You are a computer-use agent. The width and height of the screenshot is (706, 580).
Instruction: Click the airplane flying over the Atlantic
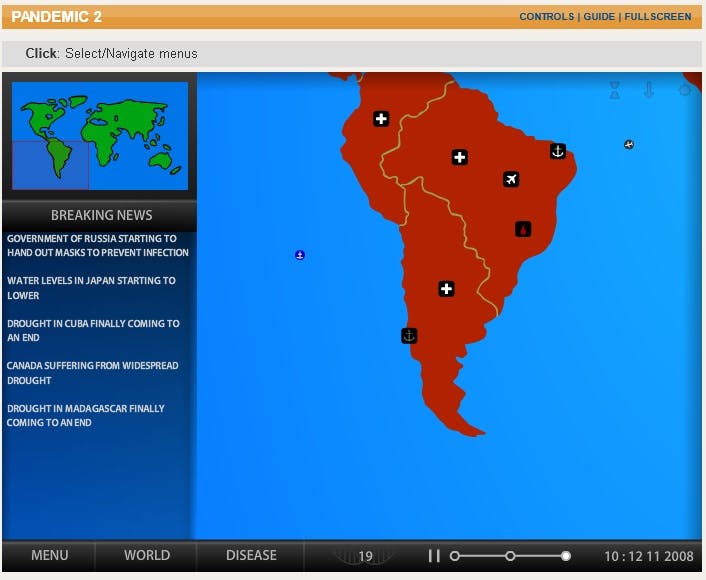[629, 145]
